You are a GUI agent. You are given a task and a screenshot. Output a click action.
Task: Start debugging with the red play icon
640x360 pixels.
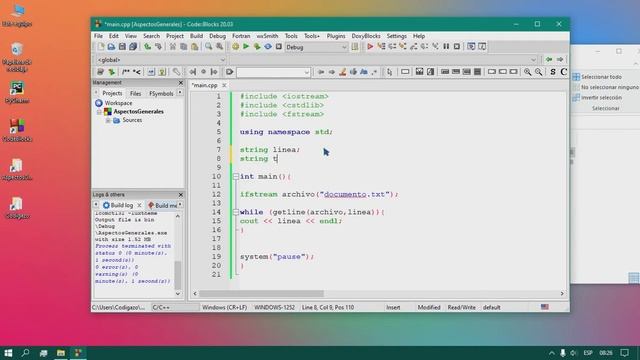coord(370,47)
